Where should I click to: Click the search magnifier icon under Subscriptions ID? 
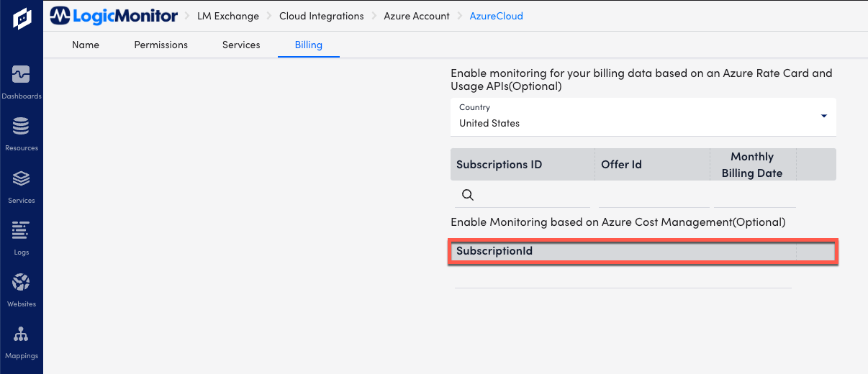click(x=467, y=195)
